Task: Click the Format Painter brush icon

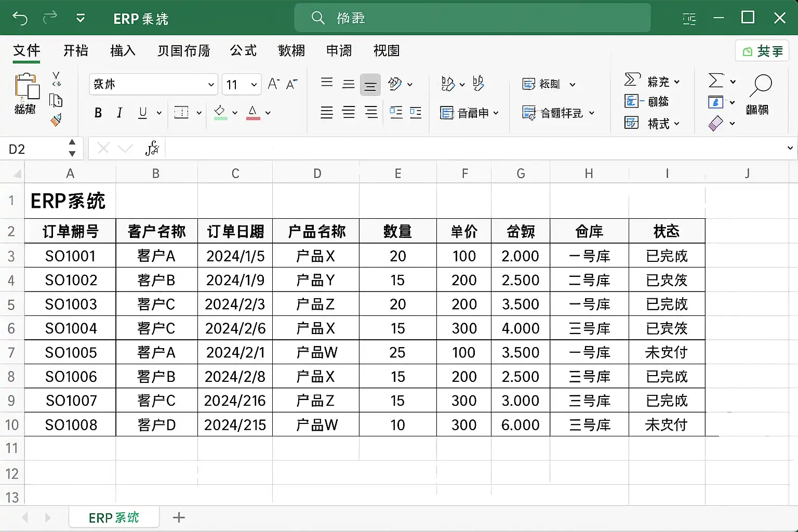Action: 56,120
